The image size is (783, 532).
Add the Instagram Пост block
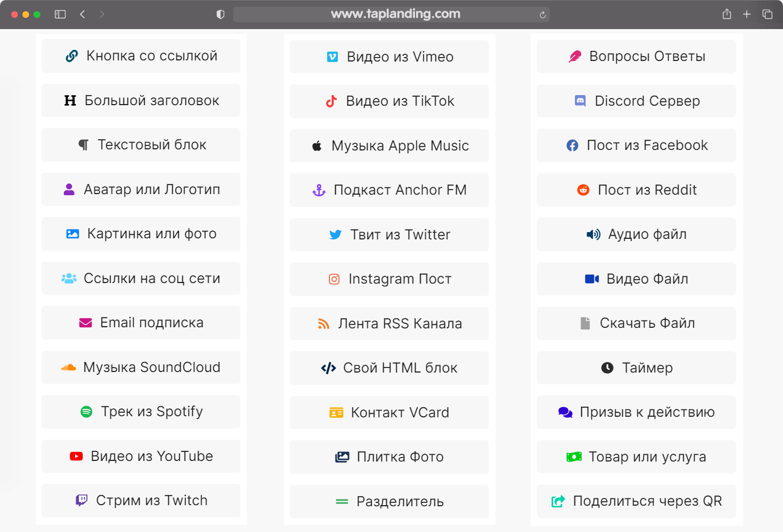click(389, 279)
